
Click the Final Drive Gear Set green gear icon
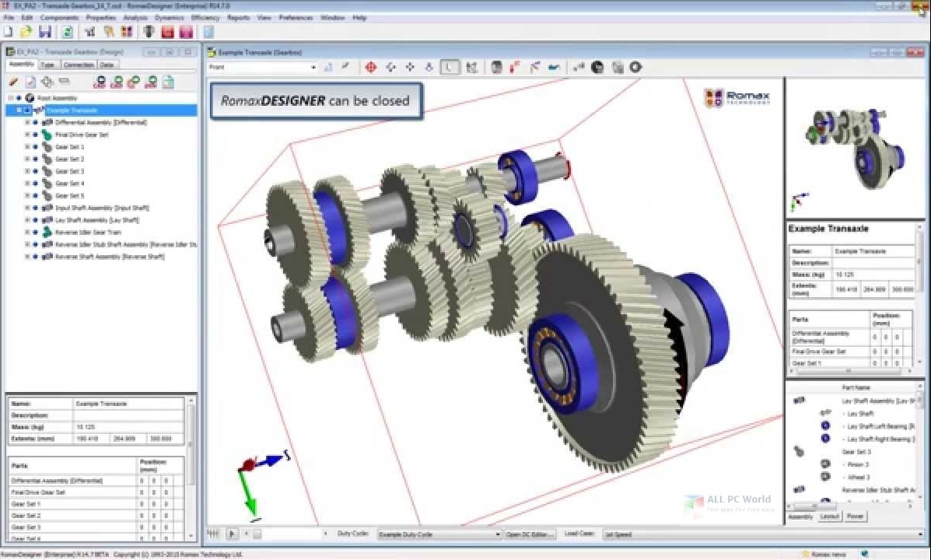(47, 135)
